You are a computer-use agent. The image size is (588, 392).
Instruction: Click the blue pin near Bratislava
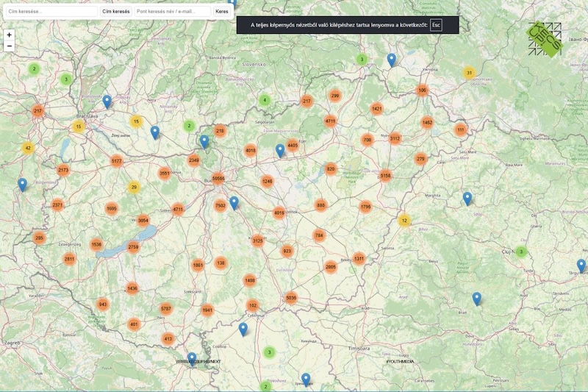(x=107, y=101)
